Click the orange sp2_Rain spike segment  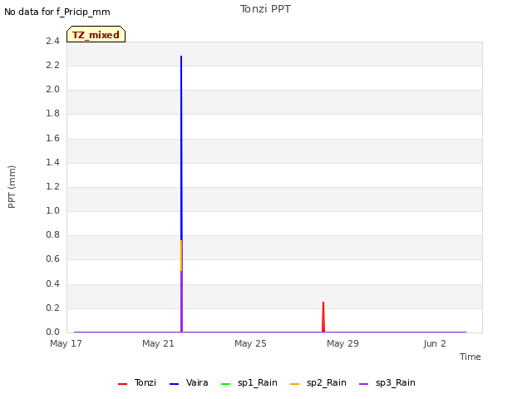pyautogui.click(x=181, y=255)
